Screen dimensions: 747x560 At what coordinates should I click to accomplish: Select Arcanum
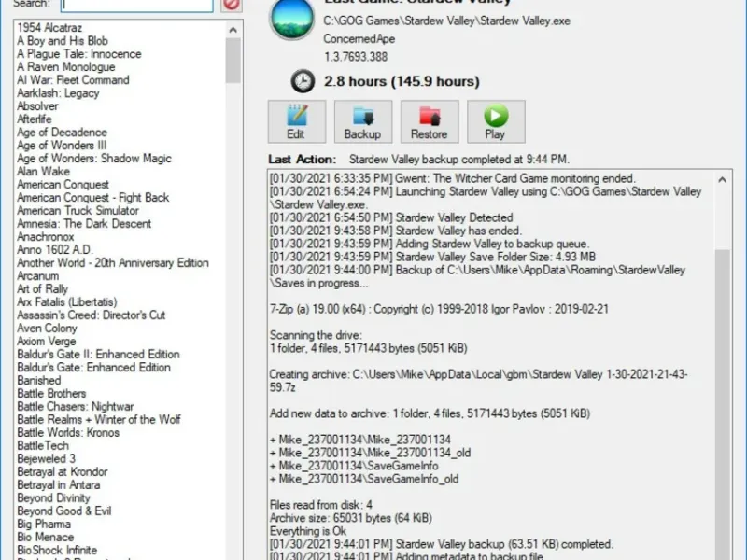(x=37, y=276)
